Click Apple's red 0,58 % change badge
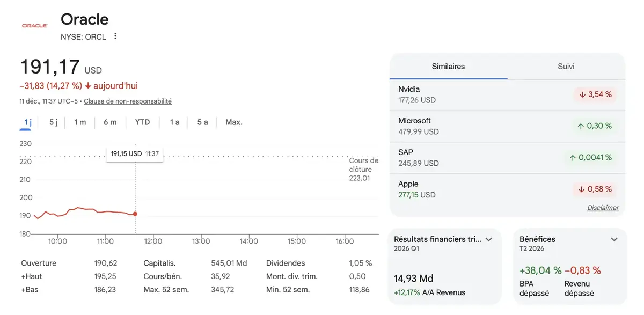 (595, 189)
